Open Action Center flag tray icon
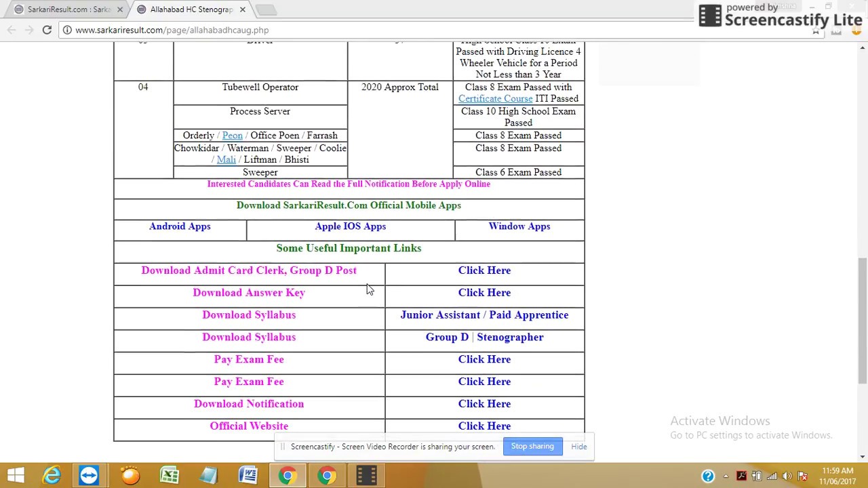The image size is (868, 488). pyautogui.click(x=803, y=476)
